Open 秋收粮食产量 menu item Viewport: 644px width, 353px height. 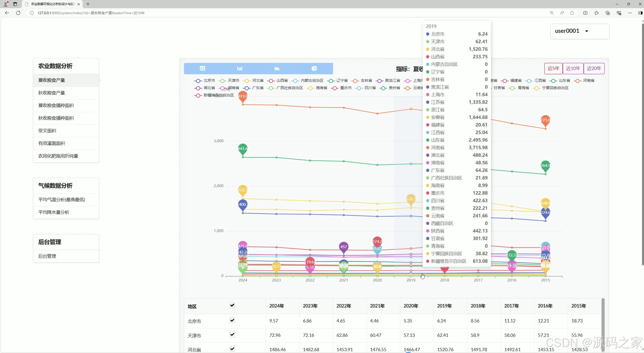51,93
